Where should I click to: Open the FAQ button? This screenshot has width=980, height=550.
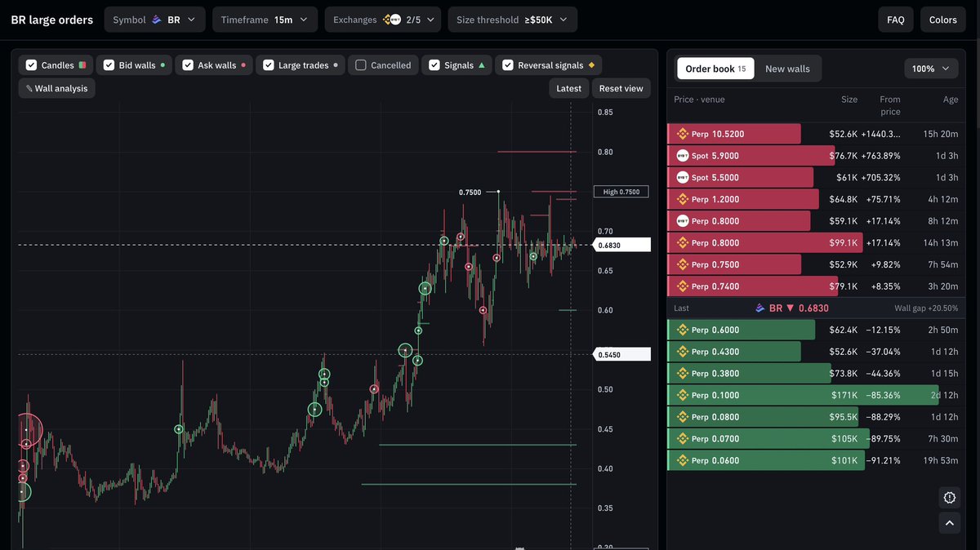(x=896, y=20)
